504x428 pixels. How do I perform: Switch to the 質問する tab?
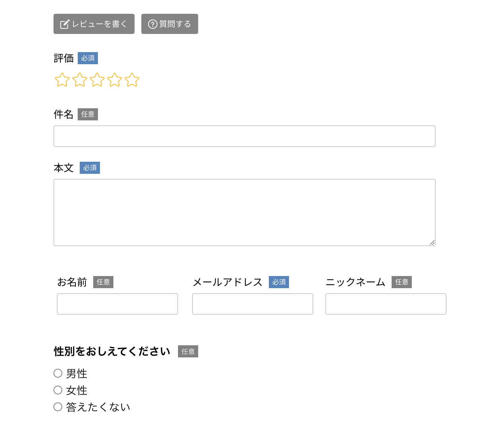[170, 24]
